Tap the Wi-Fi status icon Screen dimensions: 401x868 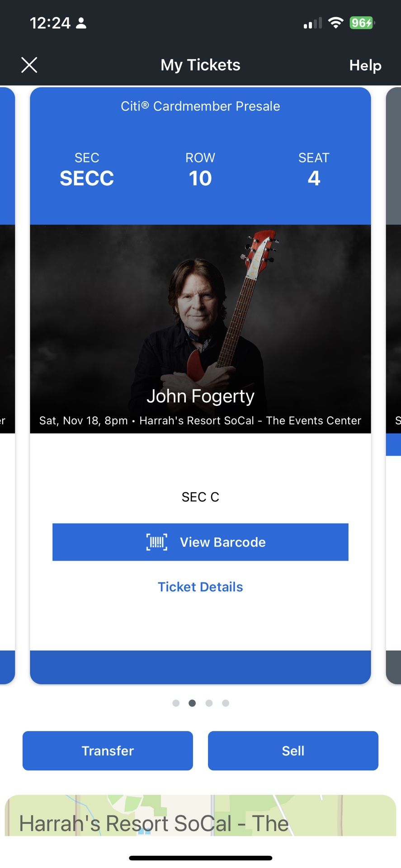coord(335,23)
